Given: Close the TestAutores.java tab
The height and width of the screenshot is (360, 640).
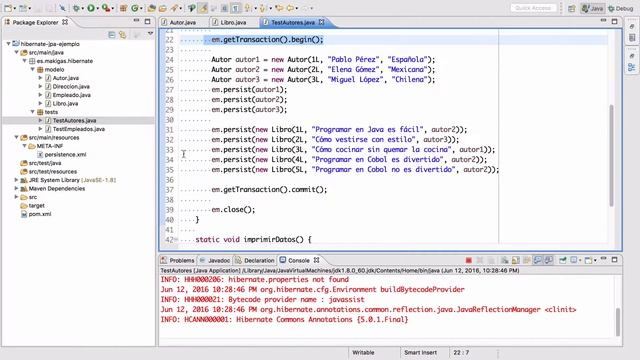Looking at the screenshot, I should 322,22.
